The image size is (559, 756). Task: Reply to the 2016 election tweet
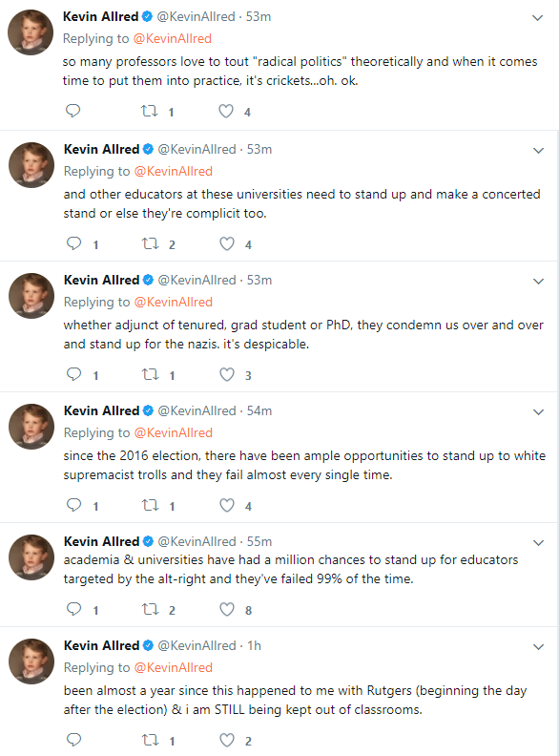pyautogui.click(x=73, y=505)
